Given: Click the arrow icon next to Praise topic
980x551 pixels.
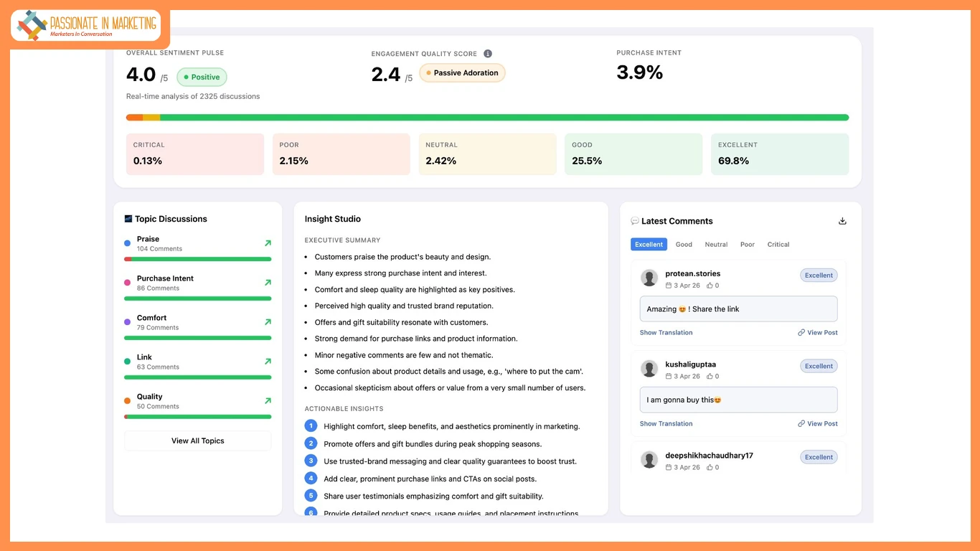Looking at the screenshot, I should click(x=268, y=243).
